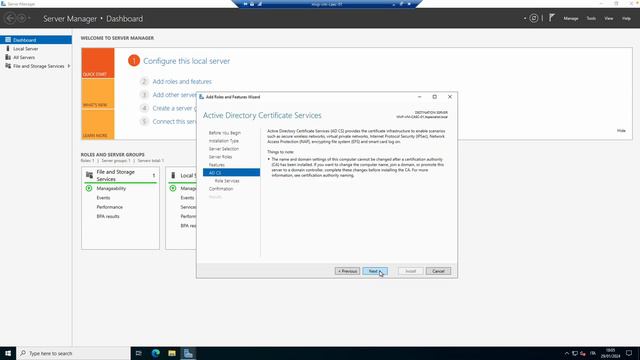The height and width of the screenshot is (360, 640).
Task: Open the Action Center notifications icon
Action: (x=629, y=353)
